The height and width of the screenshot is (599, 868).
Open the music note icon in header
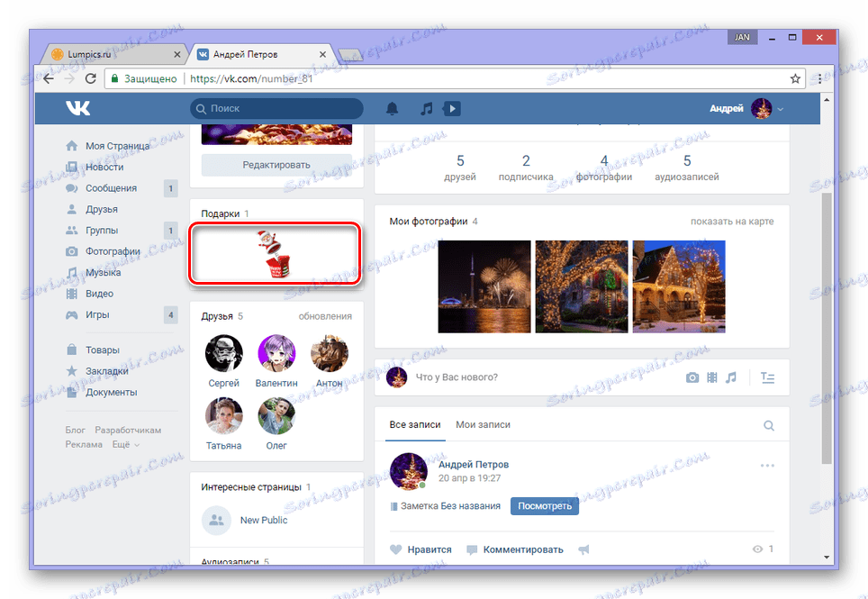pos(426,108)
